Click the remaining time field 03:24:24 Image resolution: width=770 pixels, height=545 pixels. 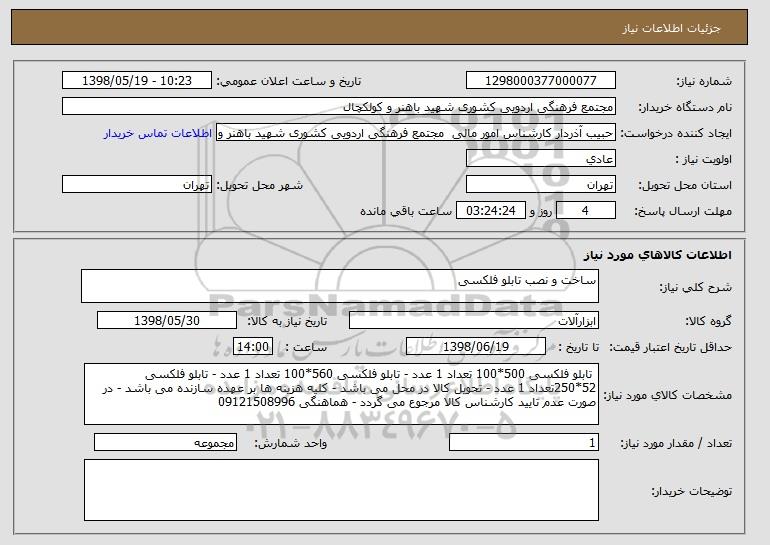(x=491, y=211)
